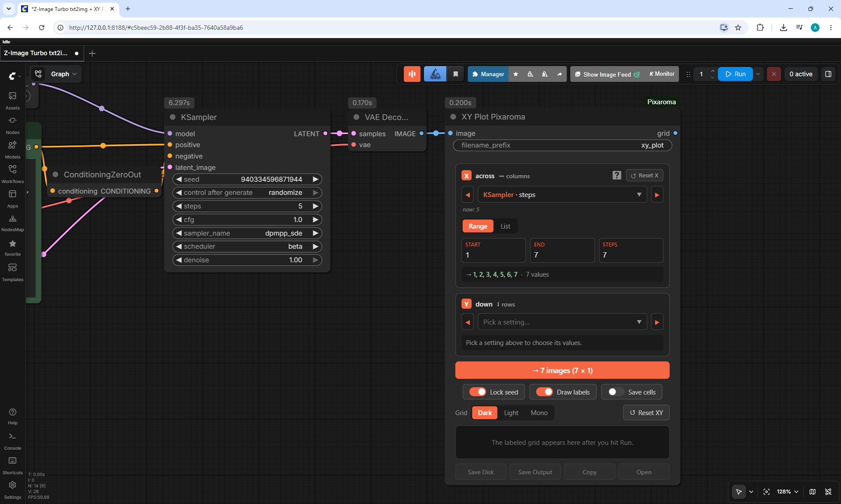Viewport: 841px width, 504px height.
Task: Click the Reset XY button
Action: [646, 413]
